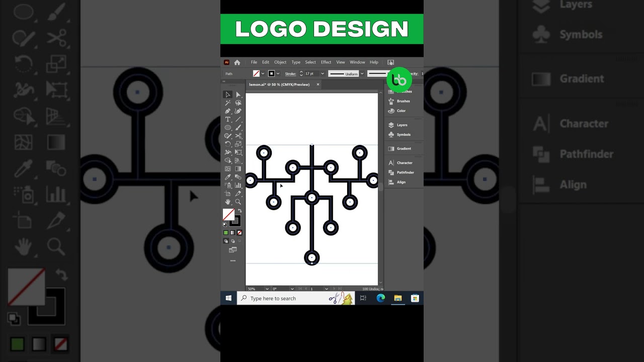Select the Rotate tool

coord(227,144)
